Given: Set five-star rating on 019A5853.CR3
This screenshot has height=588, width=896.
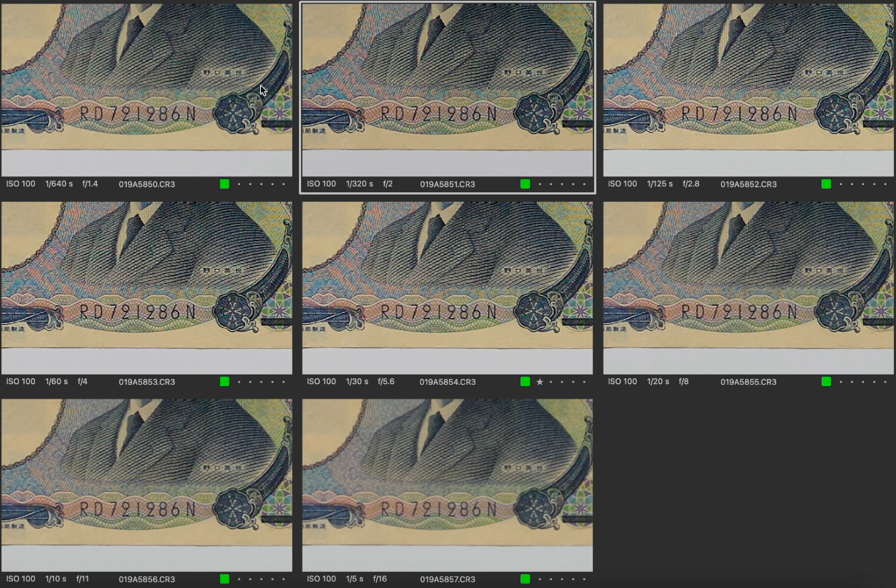Looking at the screenshot, I should [x=285, y=382].
